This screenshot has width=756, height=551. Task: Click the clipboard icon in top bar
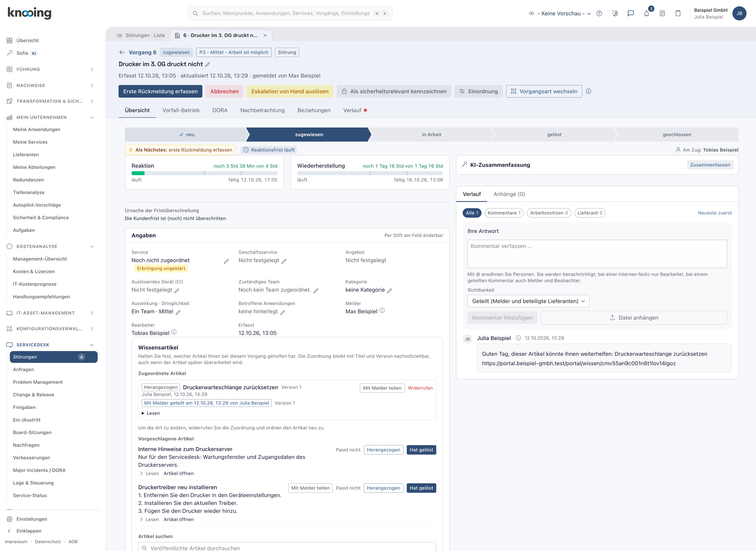click(678, 13)
